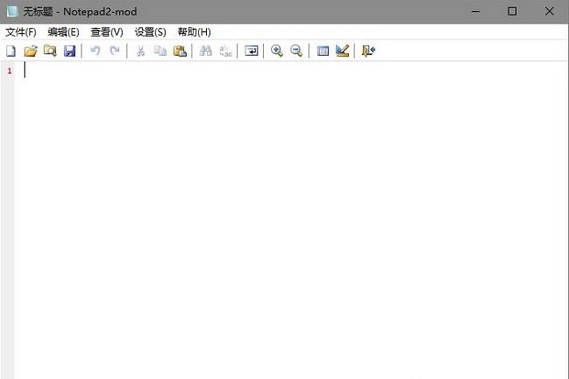Toggle word wrap toolbar icon

[x=251, y=51]
